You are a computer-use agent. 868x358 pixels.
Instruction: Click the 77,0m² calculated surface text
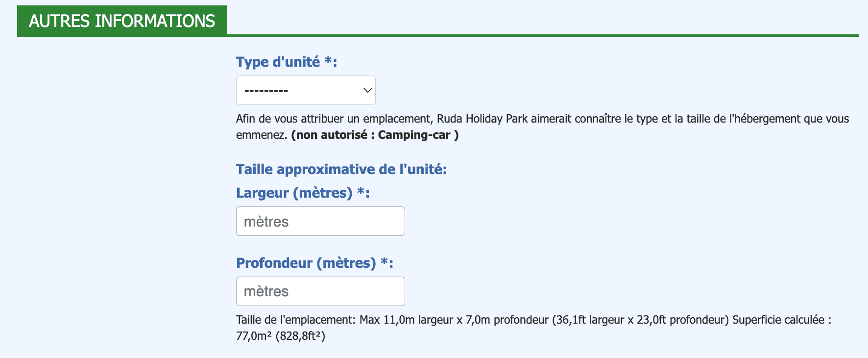(254, 336)
